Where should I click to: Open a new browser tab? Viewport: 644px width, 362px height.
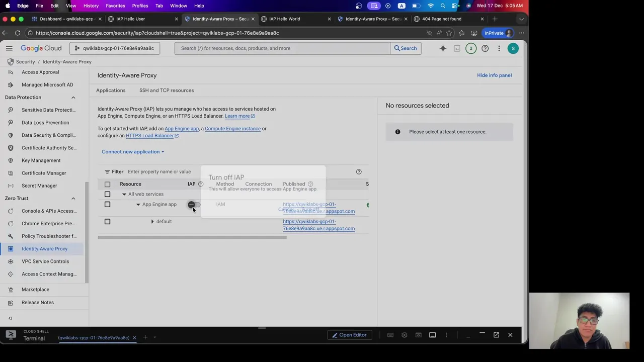point(495,19)
